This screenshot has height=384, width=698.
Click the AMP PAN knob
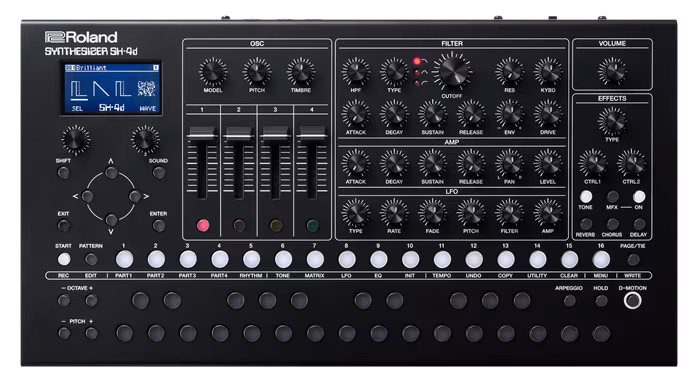[x=509, y=163]
